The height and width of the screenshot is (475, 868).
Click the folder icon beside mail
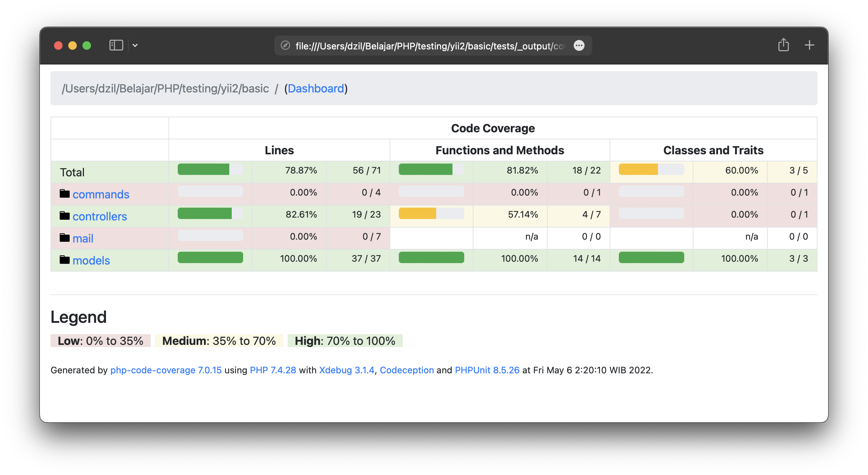pos(64,238)
